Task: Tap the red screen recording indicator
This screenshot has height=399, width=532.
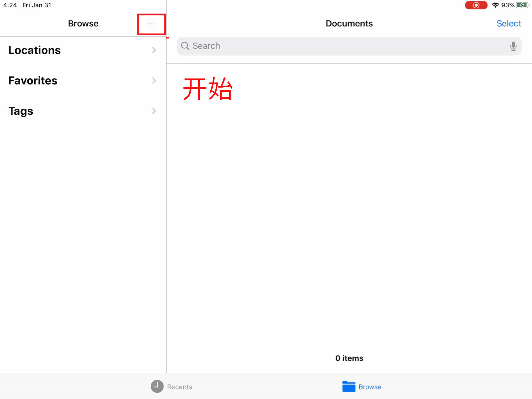Action: [x=476, y=5]
